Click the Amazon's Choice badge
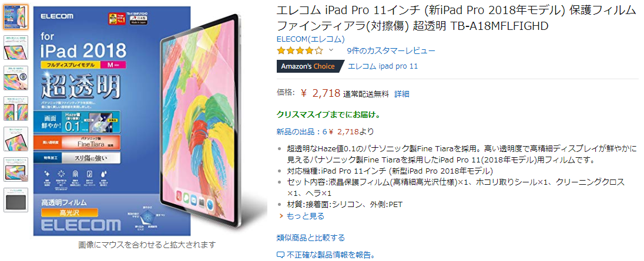 309,66
